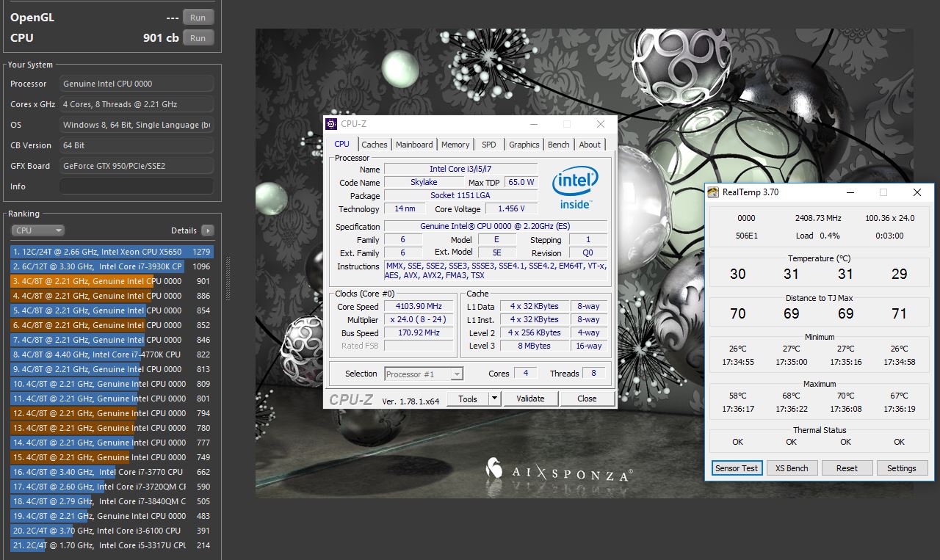This screenshot has width=940, height=560.
Task: Click the Name value 'Intel Core i3/i5/i7'
Action: pyautogui.click(x=461, y=170)
